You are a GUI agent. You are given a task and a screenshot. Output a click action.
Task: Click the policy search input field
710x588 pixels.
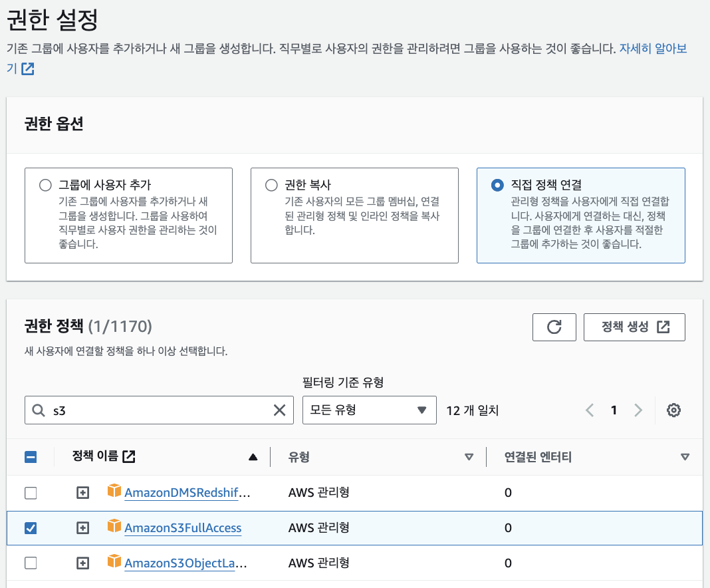click(159, 410)
